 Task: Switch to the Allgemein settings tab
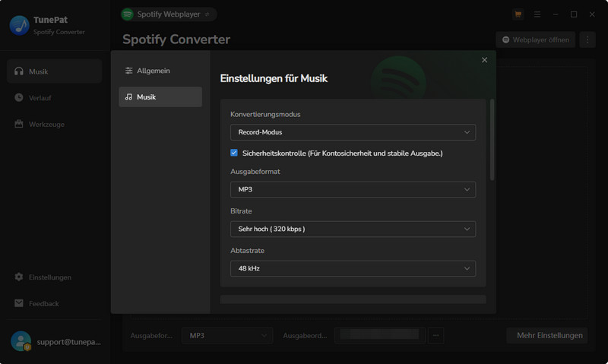pos(160,71)
